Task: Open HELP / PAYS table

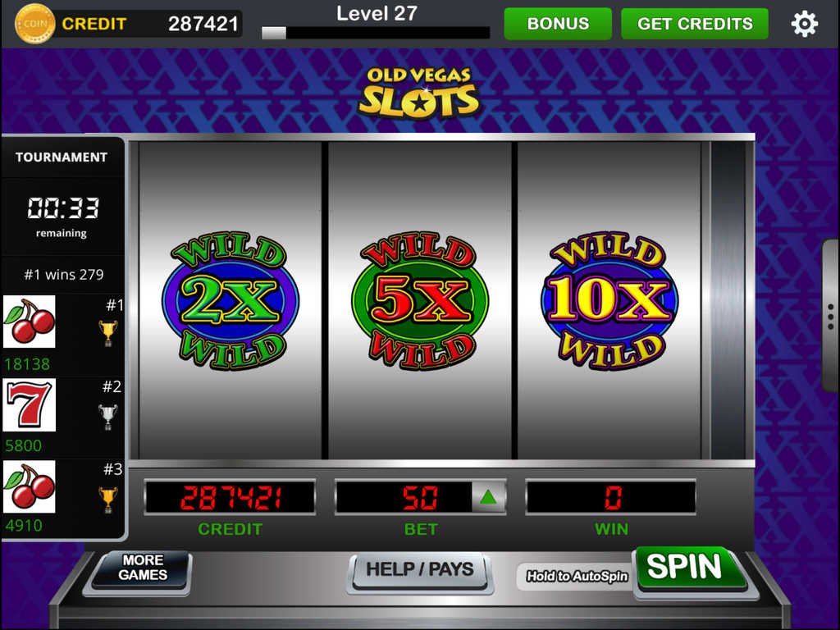Action: tap(420, 570)
